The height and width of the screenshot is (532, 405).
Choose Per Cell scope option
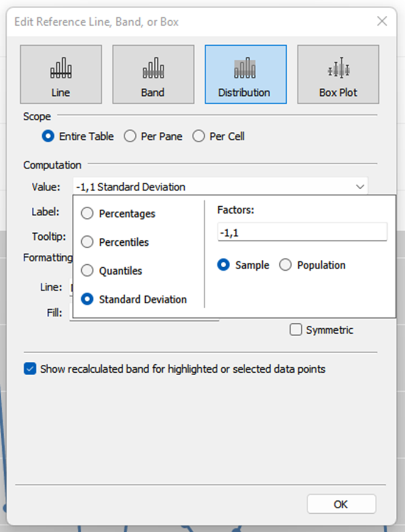tap(199, 137)
